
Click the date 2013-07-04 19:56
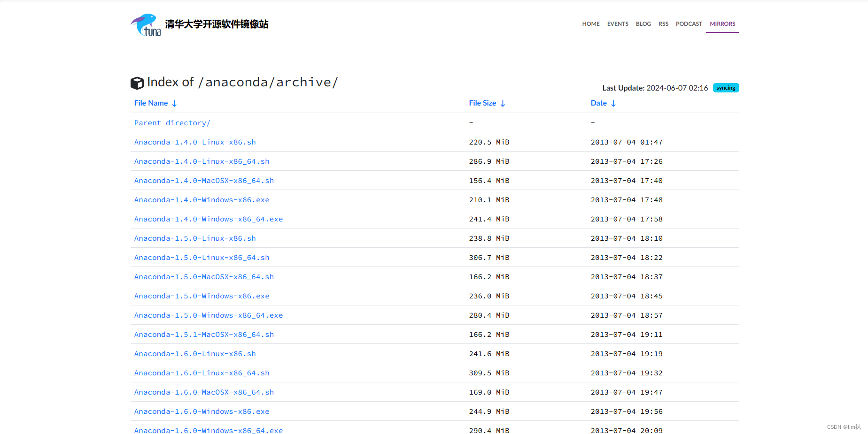coord(627,411)
